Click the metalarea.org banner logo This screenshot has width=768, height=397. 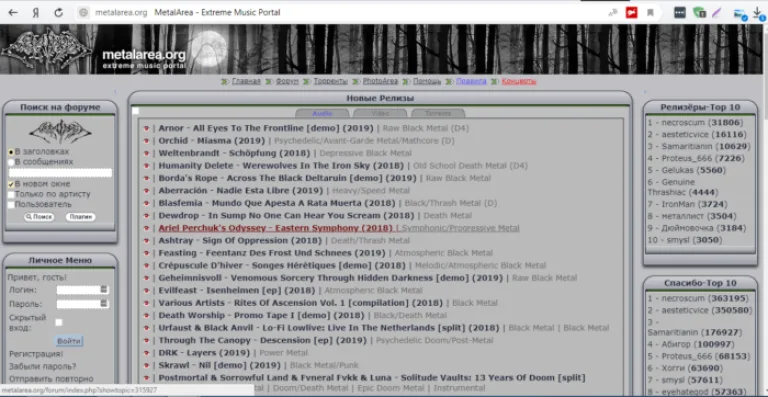tap(144, 58)
